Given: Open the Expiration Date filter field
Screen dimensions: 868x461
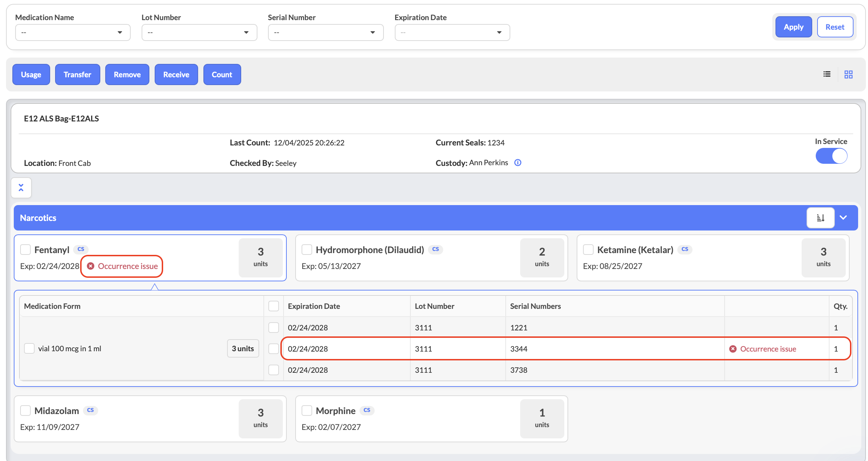Looking at the screenshot, I should pos(452,32).
